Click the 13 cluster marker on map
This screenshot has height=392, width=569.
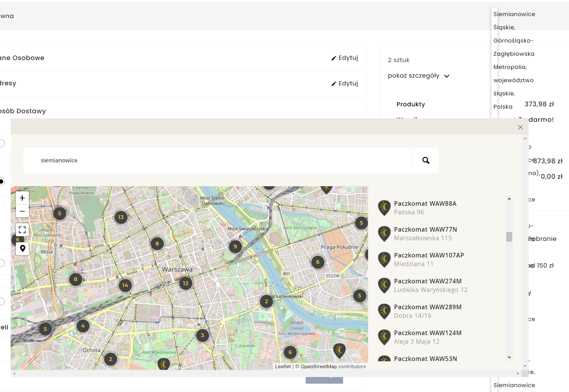click(121, 217)
